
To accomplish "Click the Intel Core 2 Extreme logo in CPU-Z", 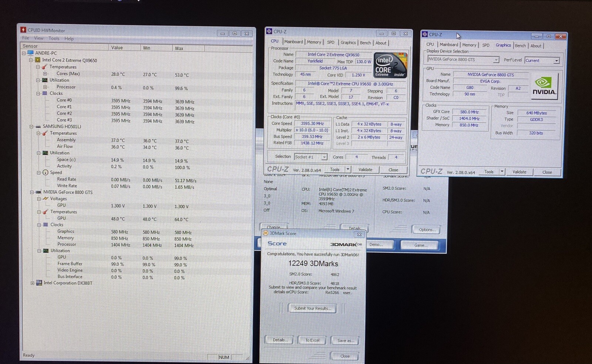I will tap(391, 65).
